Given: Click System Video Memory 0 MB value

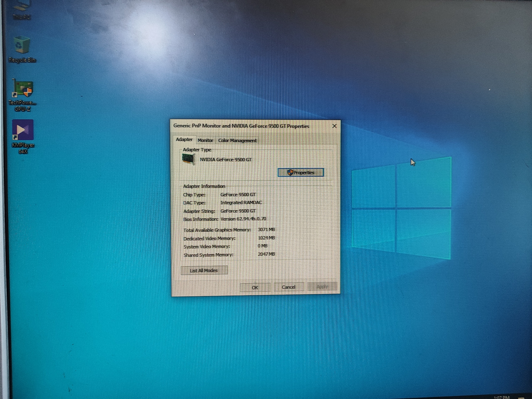Looking at the screenshot, I should 262,246.
